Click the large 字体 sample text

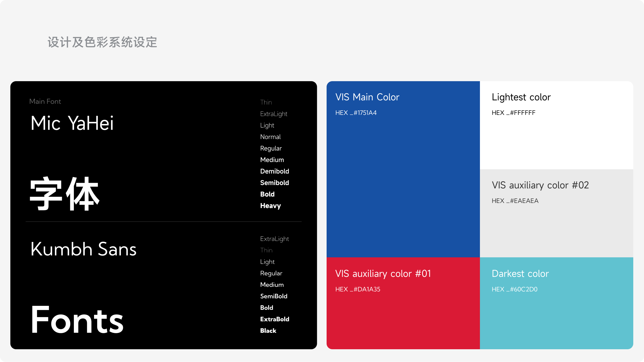[64, 194]
